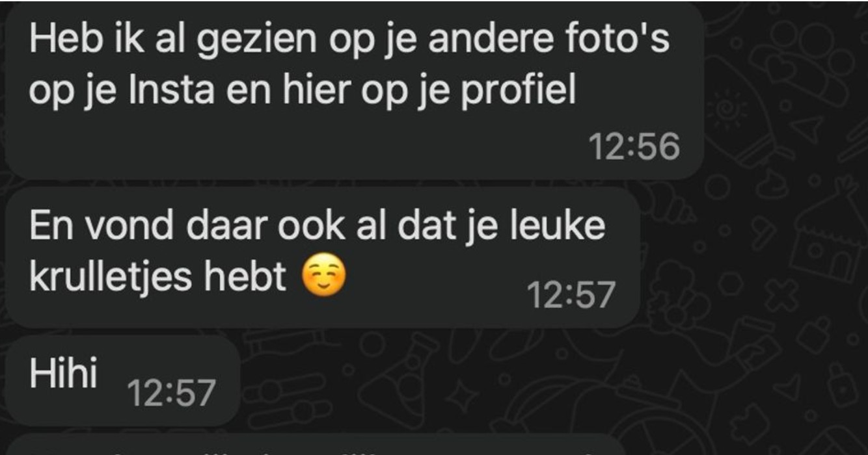The width and height of the screenshot is (868, 455).
Task: Select the message starting with 'Heb ik al gezien'
Action: click(354, 90)
